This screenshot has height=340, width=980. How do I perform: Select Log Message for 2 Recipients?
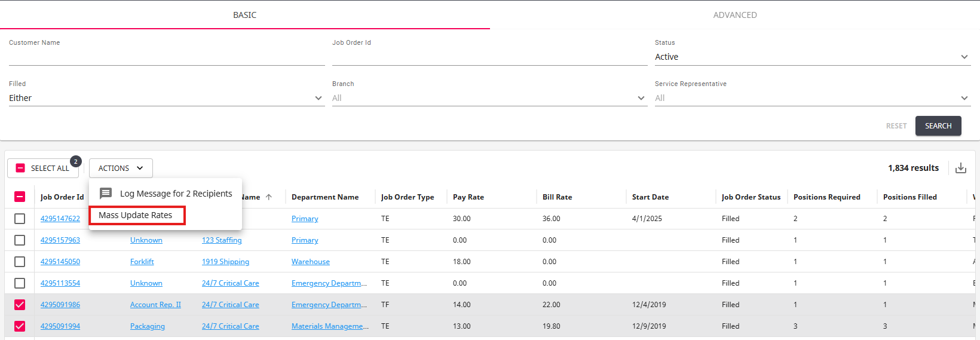click(176, 194)
